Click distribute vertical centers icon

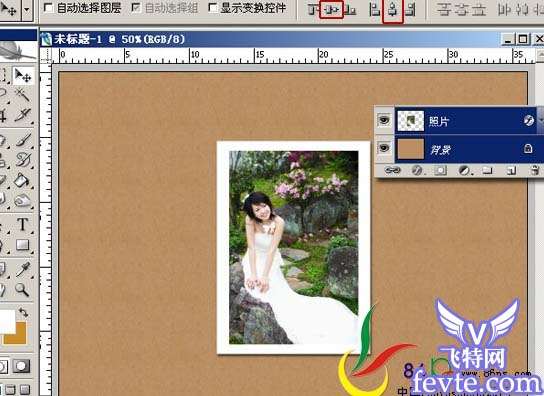[x=461, y=10]
